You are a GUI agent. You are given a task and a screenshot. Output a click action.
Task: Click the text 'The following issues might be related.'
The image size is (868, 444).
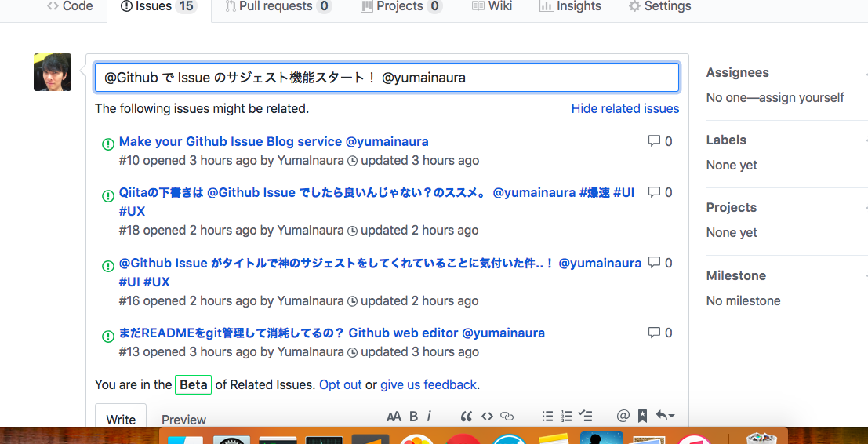tap(202, 108)
